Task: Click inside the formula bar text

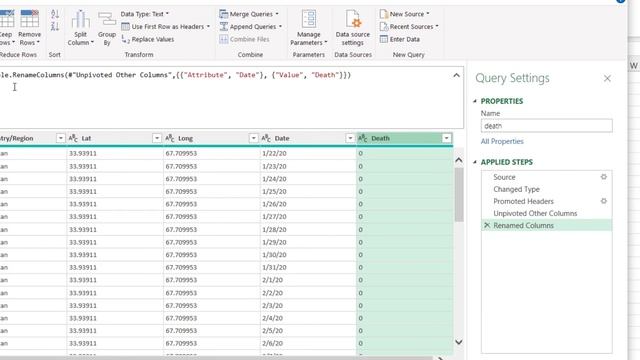Action: 176,75
